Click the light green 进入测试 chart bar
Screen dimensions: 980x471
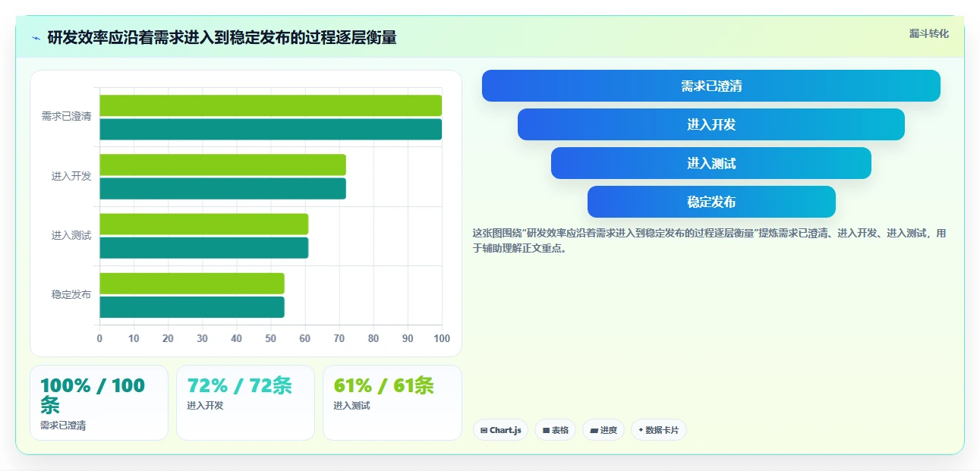coord(203,224)
